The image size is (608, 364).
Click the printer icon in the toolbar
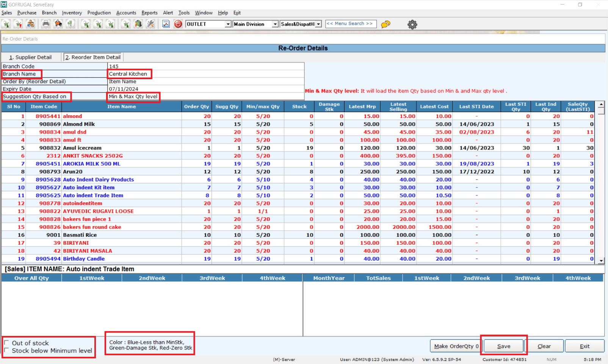[x=46, y=24]
